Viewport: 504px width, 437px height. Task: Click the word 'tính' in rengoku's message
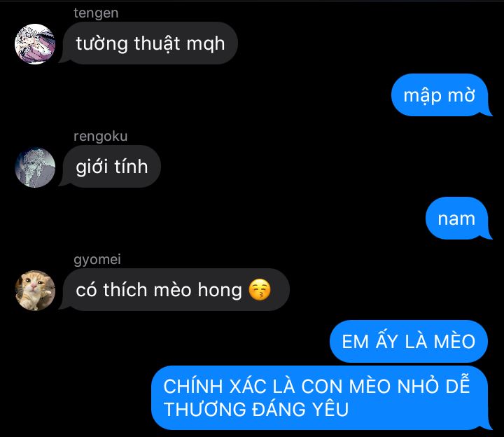[x=131, y=167]
